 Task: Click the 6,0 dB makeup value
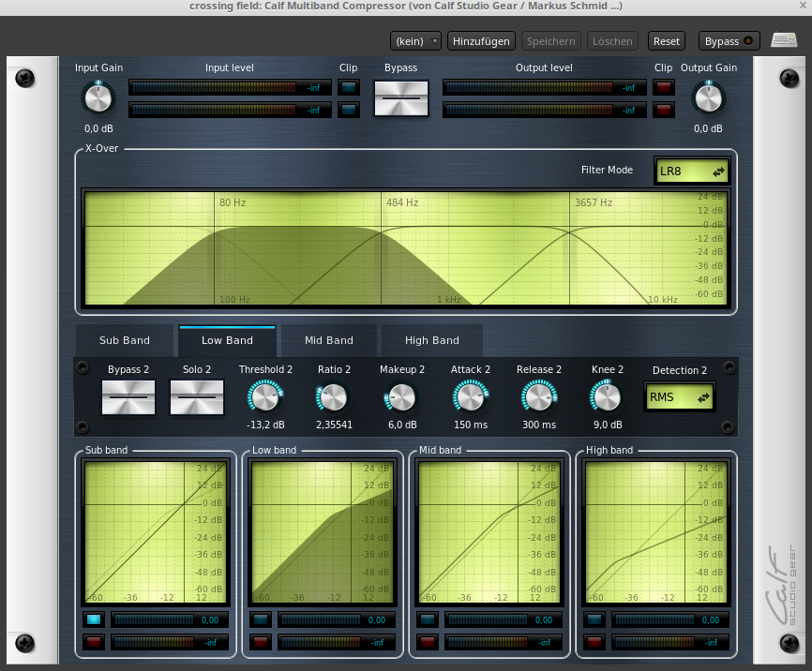402,425
